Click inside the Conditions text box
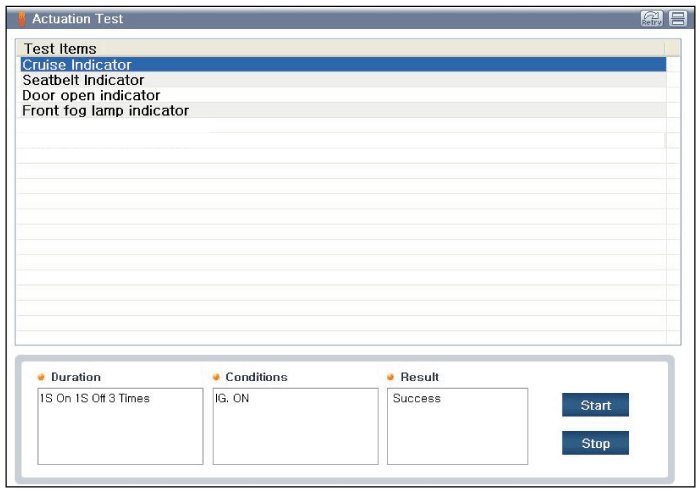Viewport: 700px width, 491px height. click(x=295, y=430)
